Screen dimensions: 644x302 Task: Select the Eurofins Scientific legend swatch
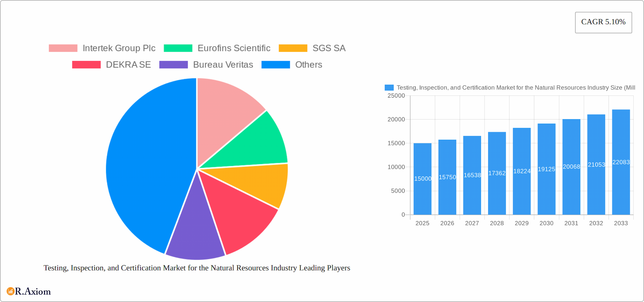click(178, 48)
